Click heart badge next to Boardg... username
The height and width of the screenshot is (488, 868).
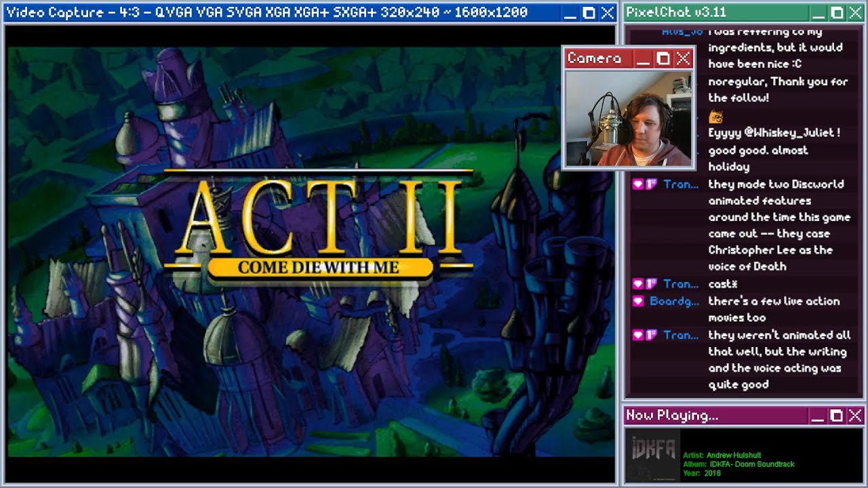coord(637,301)
